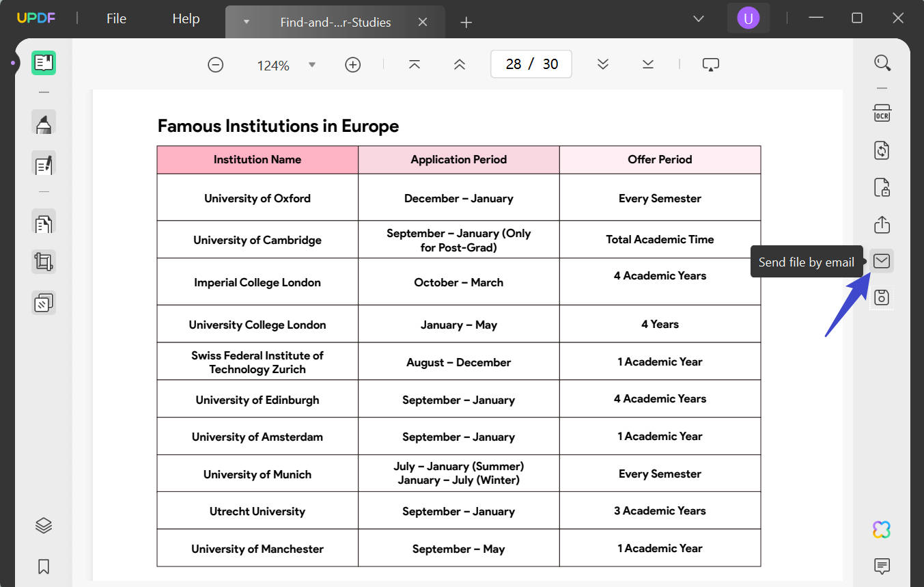This screenshot has height=587, width=924.
Task: Click the Application Period header cell
Action: coord(459,160)
